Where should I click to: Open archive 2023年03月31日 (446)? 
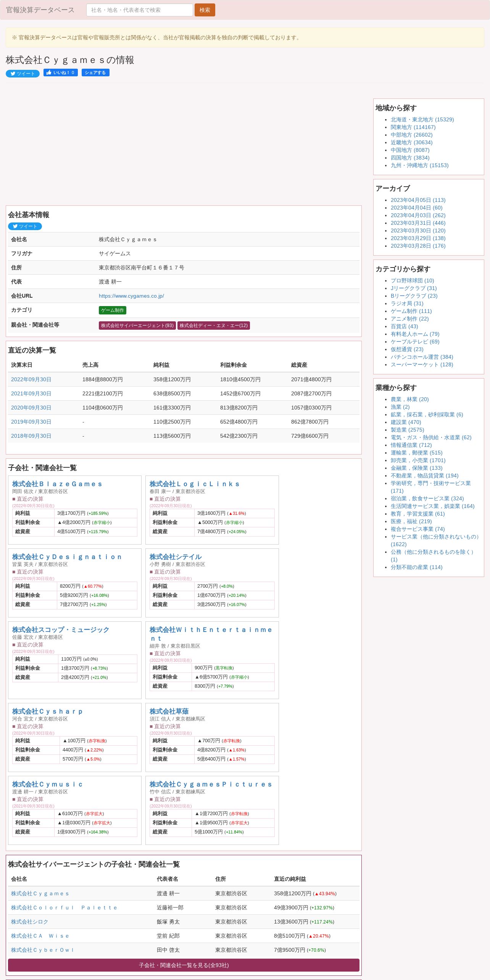[418, 223]
